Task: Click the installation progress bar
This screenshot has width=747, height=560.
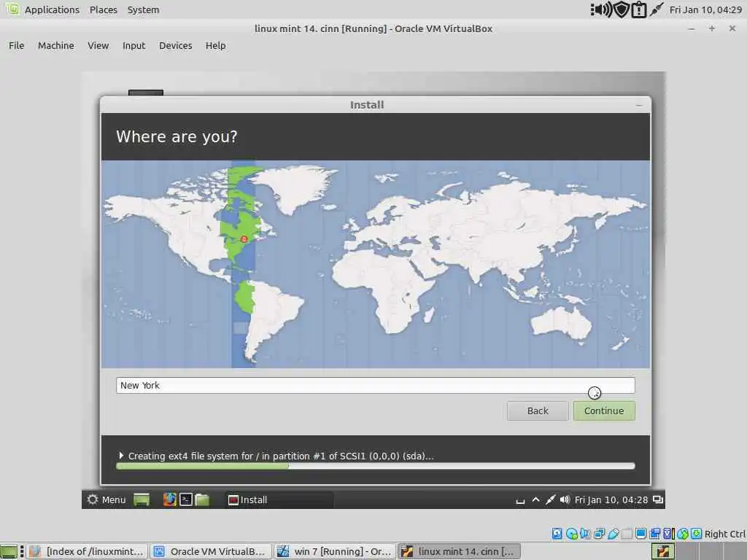Action: click(x=376, y=466)
